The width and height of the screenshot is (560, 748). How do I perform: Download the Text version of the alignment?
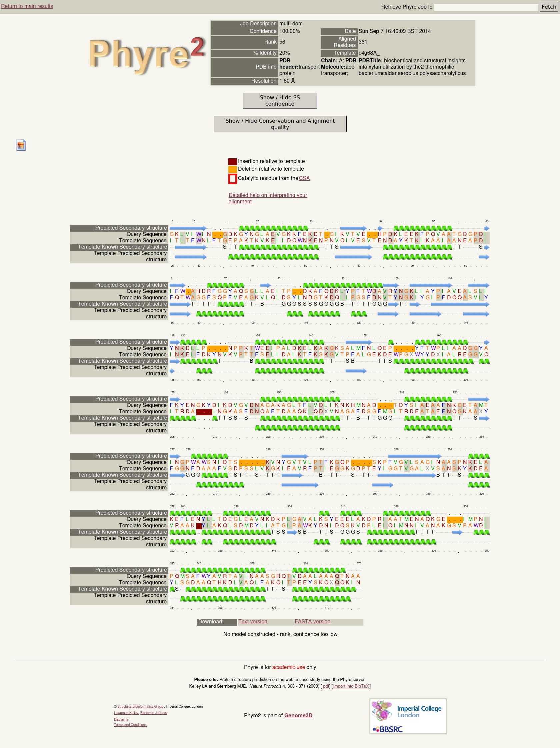click(x=253, y=622)
